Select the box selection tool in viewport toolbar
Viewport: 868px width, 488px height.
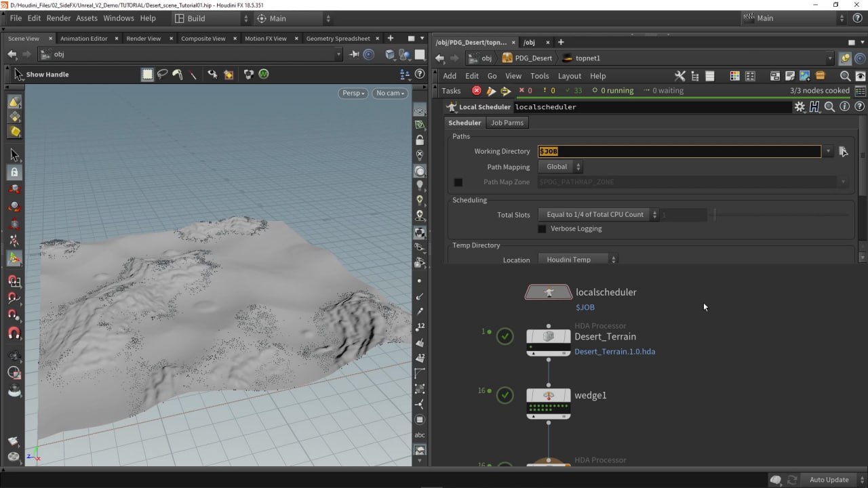(x=147, y=75)
